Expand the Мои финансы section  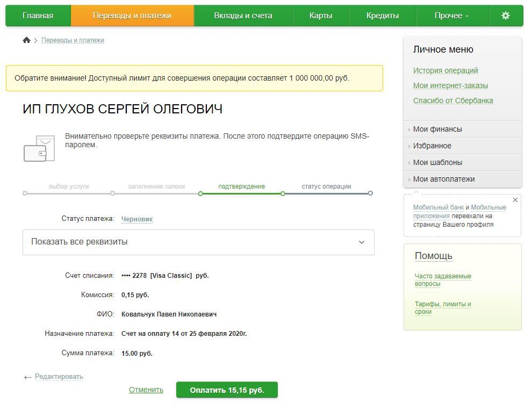click(x=463, y=129)
